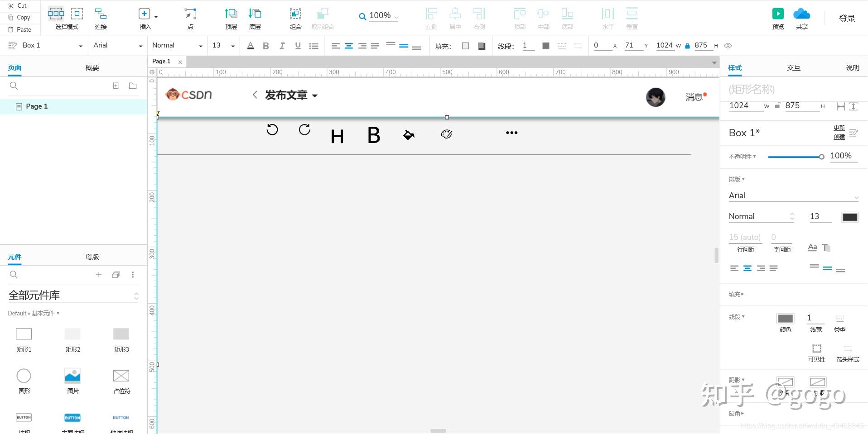
Task: Toggle italic formatting in toolbar
Action: [282, 46]
